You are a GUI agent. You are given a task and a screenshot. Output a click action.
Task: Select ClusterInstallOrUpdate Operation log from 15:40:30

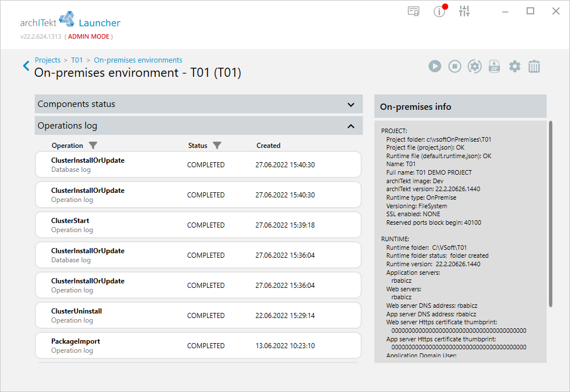(198, 195)
